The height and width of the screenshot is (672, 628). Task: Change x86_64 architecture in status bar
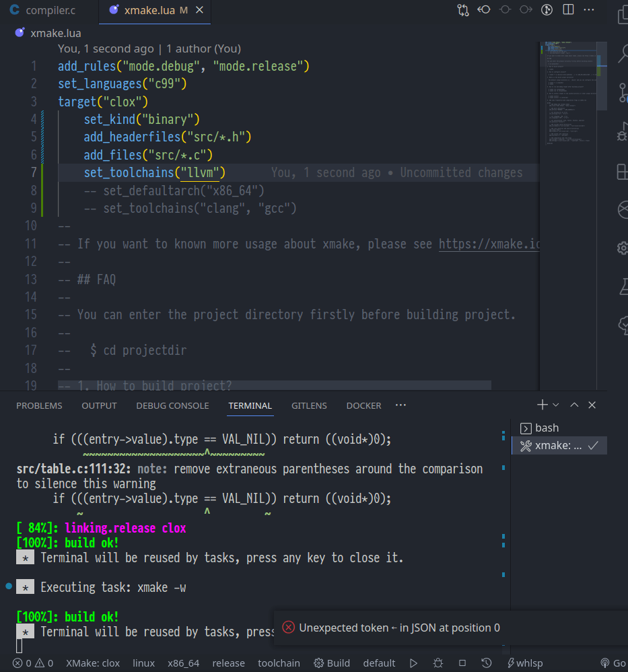183,663
